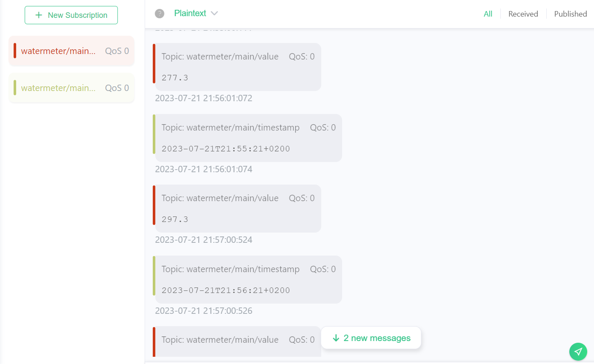Click the red color bar of first subscription
This screenshot has height=364, width=594.
[x=15, y=51]
